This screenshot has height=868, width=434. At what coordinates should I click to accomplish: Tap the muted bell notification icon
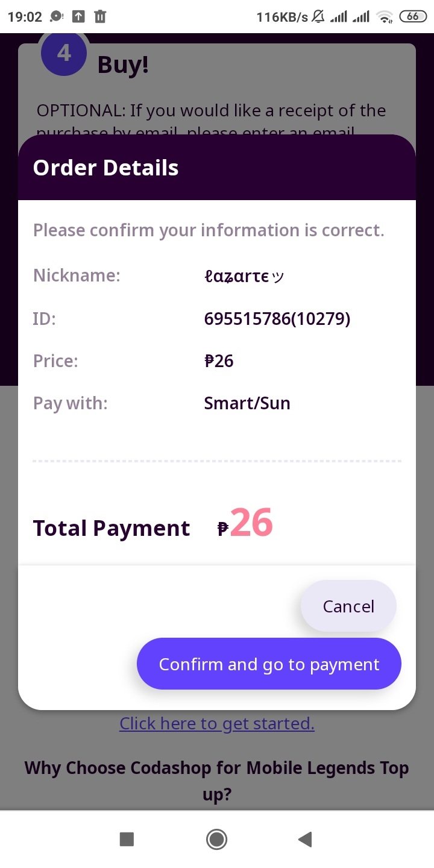318,17
